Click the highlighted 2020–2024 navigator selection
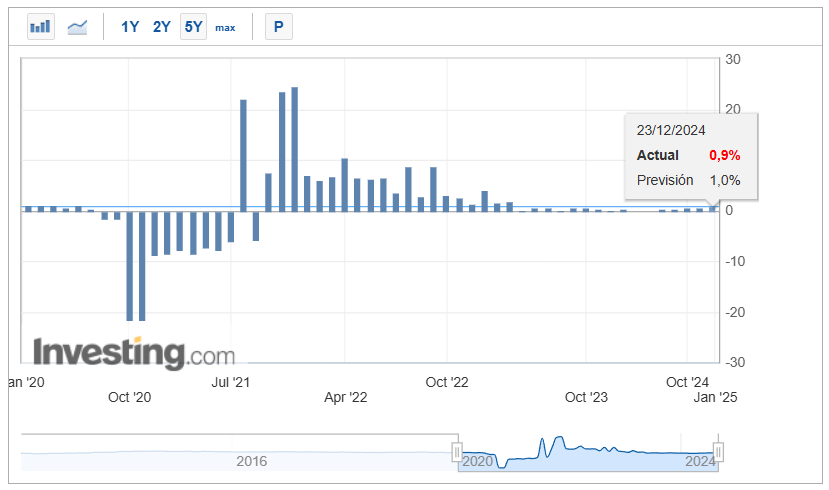Screen dimensions: 829x490 pyautogui.click(x=588, y=454)
